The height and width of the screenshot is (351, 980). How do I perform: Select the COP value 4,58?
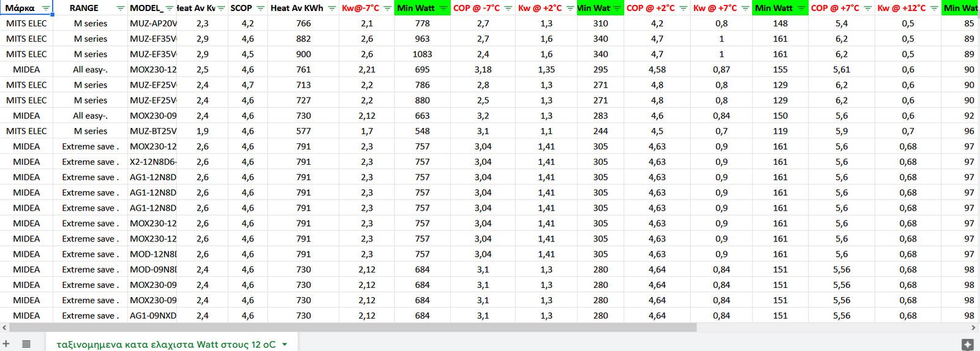pyautogui.click(x=657, y=70)
